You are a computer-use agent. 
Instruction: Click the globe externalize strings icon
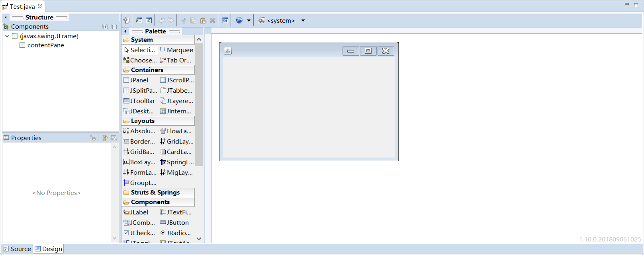point(239,20)
